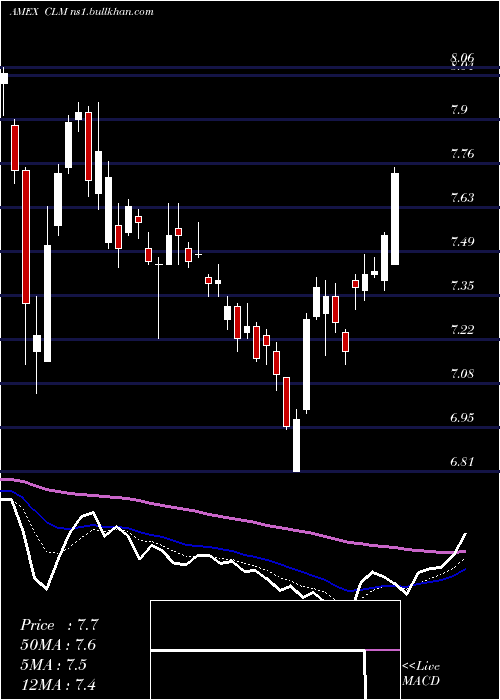Click the '<<Live MACD' label
Viewport: 500px width, 700px height.
[x=421, y=674]
